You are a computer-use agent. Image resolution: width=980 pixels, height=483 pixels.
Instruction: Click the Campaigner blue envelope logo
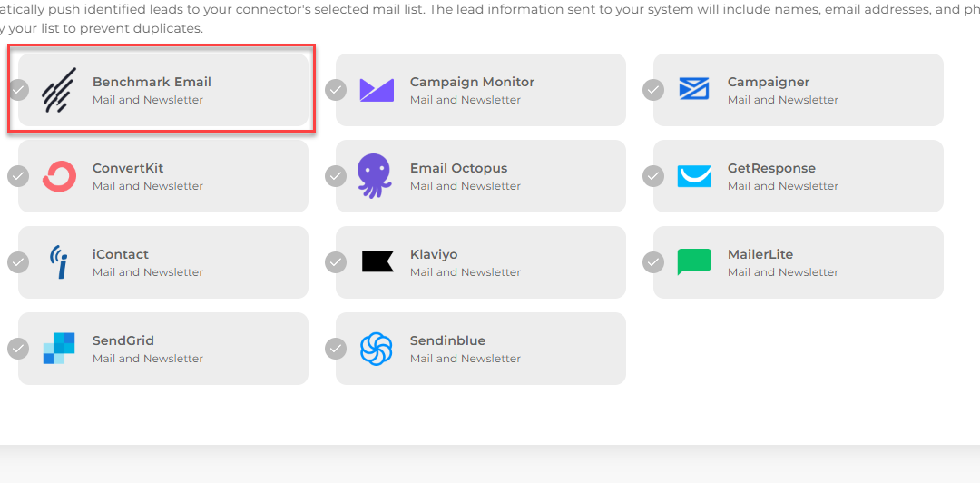point(694,89)
